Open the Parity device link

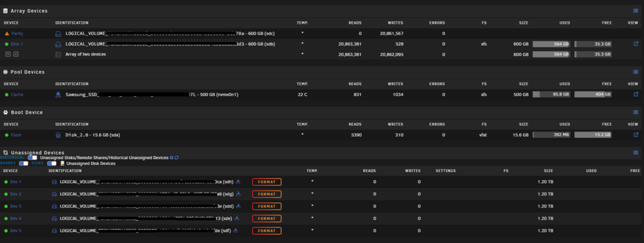point(17,34)
